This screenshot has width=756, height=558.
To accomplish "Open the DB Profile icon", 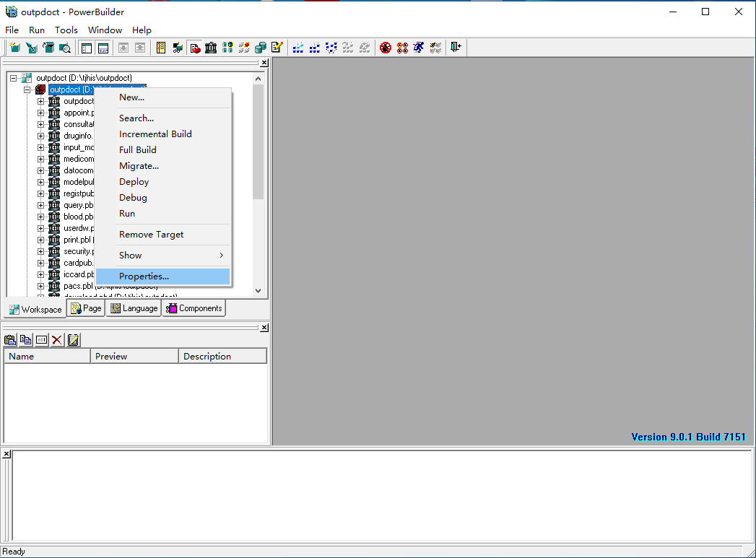I will tap(227, 47).
